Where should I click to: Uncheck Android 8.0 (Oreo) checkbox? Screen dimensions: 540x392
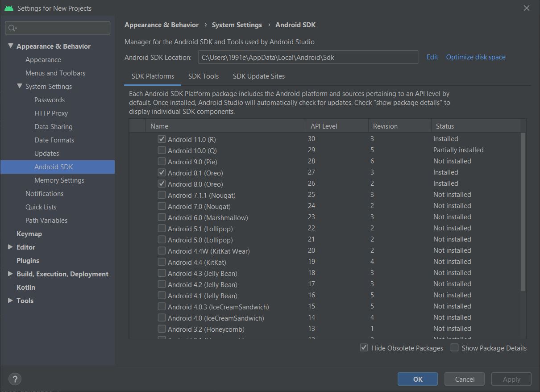(162, 183)
